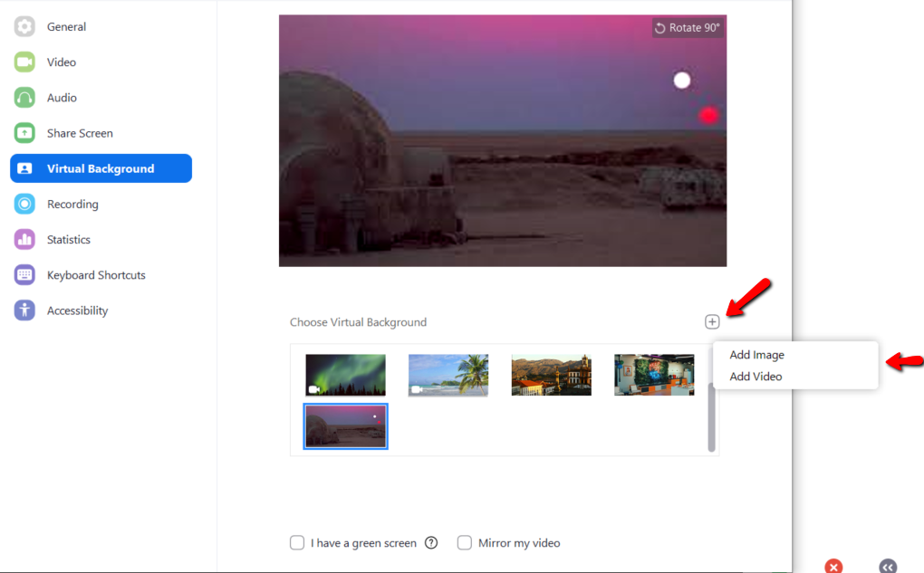Select the aurora borealis background thumbnail
Viewport: 924px width, 573px height.
pos(345,375)
